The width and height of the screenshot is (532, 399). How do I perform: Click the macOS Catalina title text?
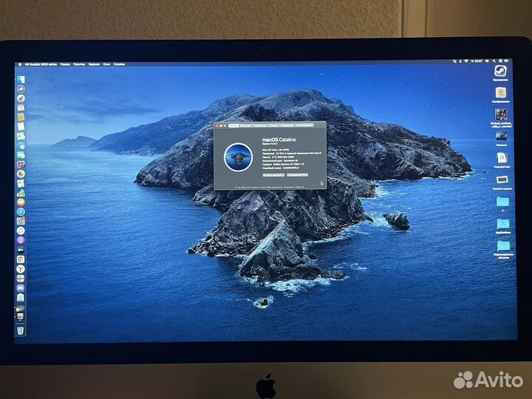pyautogui.click(x=279, y=140)
